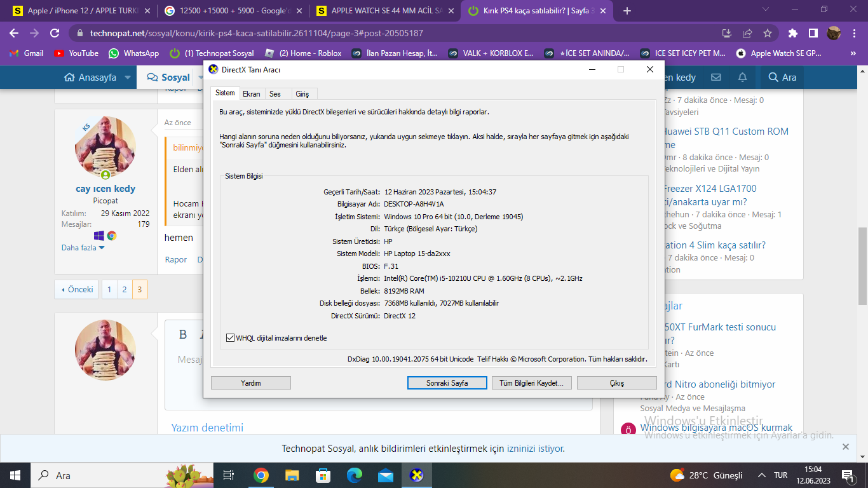The image size is (868, 488).
Task: Open Chrome three-dot menu
Action: click(x=854, y=33)
